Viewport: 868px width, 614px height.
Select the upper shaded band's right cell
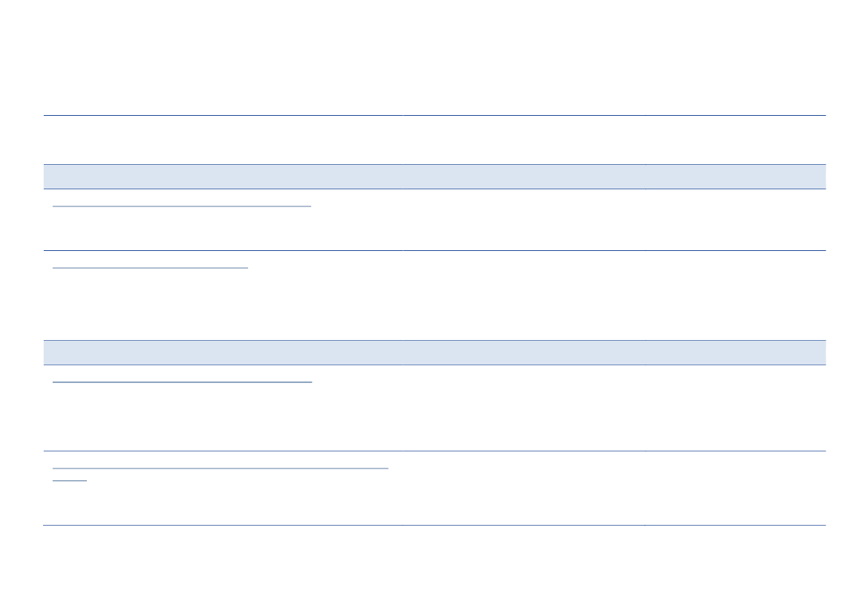click(x=735, y=177)
